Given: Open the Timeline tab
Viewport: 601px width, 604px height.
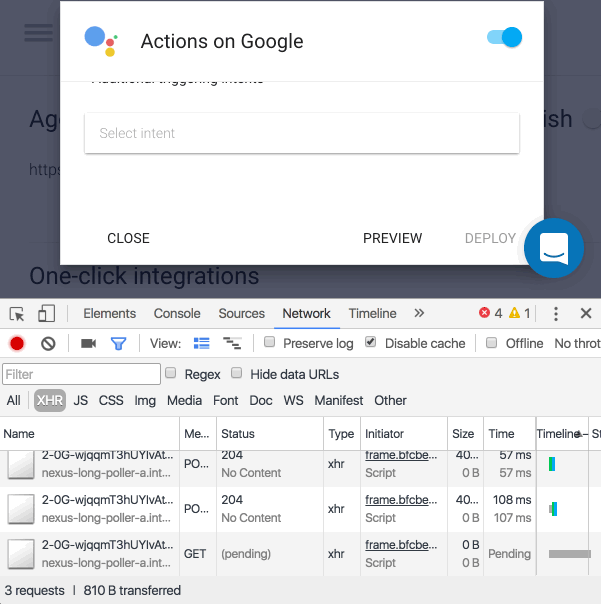Looking at the screenshot, I should [372, 314].
